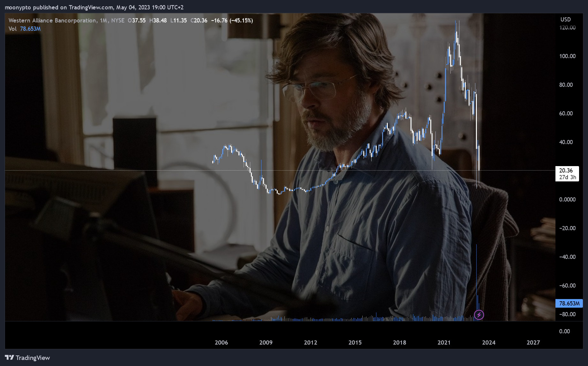
Task: Click the −16.76 (−45.15%) change value
Action: pos(232,20)
